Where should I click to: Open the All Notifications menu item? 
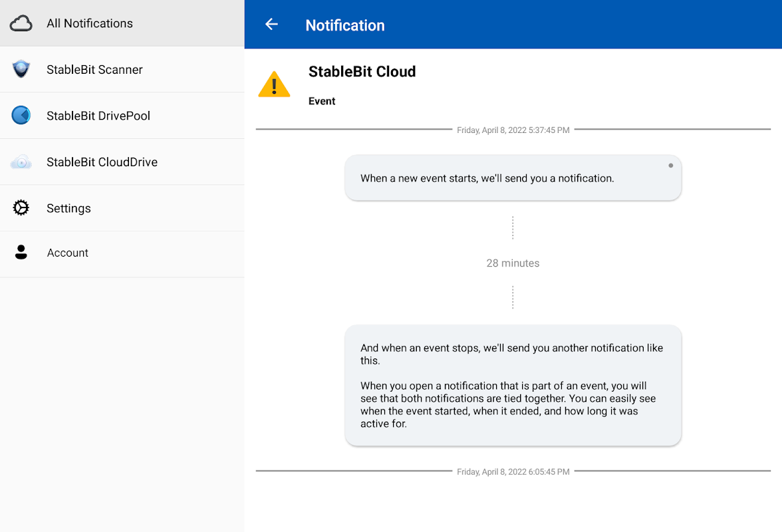click(90, 23)
